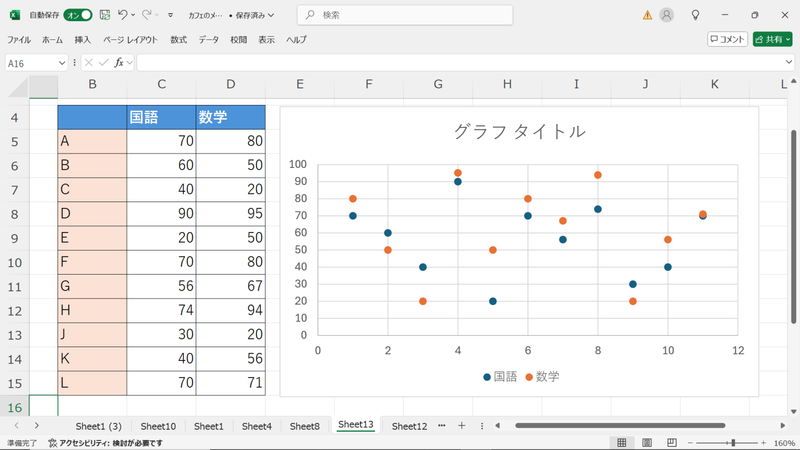
Task: Switch to Page Layout view icon
Action: point(646,443)
